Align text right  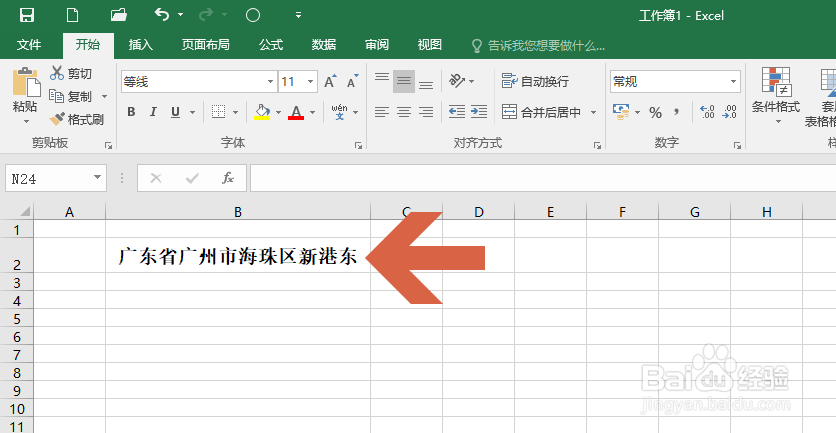(x=425, y=112)
